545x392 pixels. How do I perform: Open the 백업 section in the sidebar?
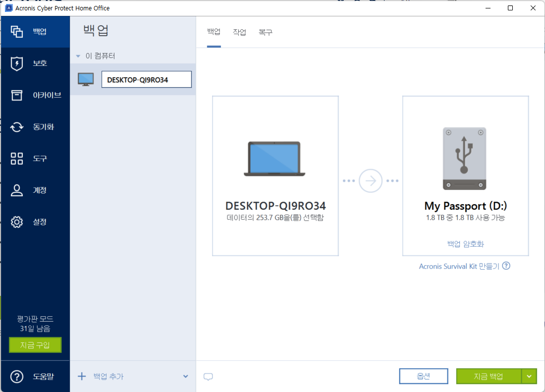(x=35, y=32)
